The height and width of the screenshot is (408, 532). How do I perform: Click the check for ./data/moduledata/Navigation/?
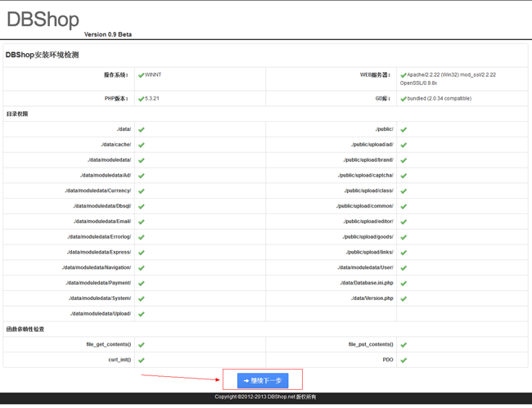[x=141, y=268]
